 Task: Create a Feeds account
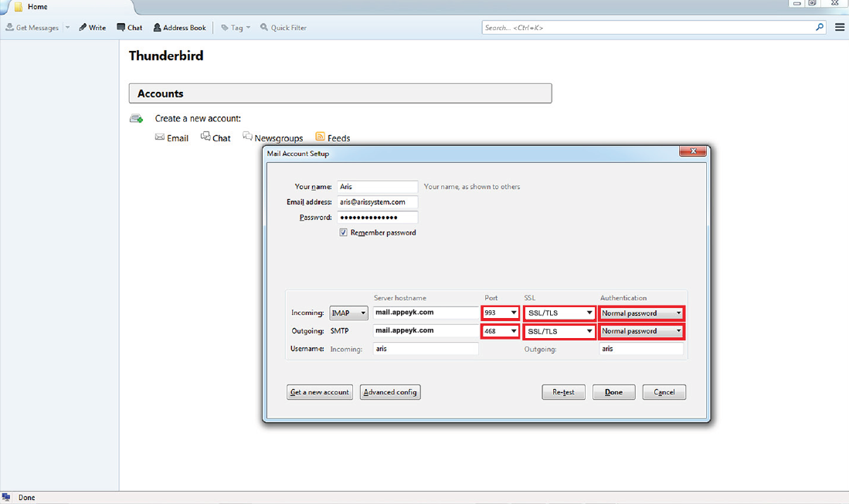click(x=333, y=138)
